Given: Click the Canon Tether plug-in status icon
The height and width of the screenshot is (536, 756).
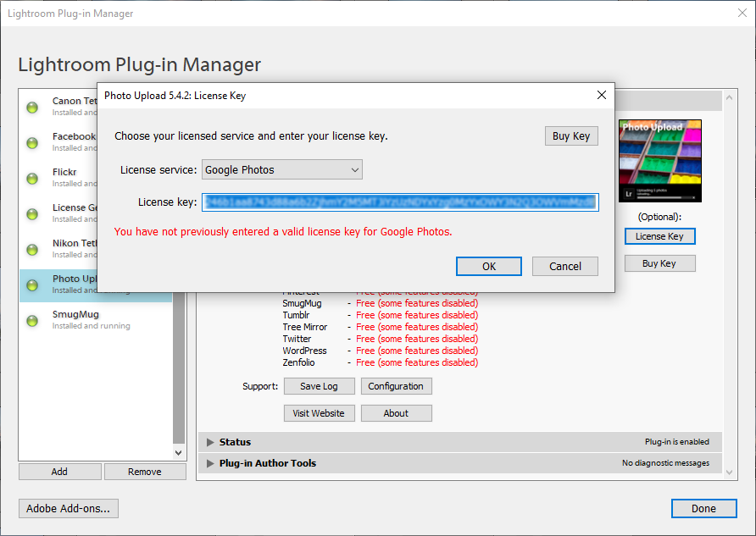Looking at the screenshot, I should click(33, 108).
